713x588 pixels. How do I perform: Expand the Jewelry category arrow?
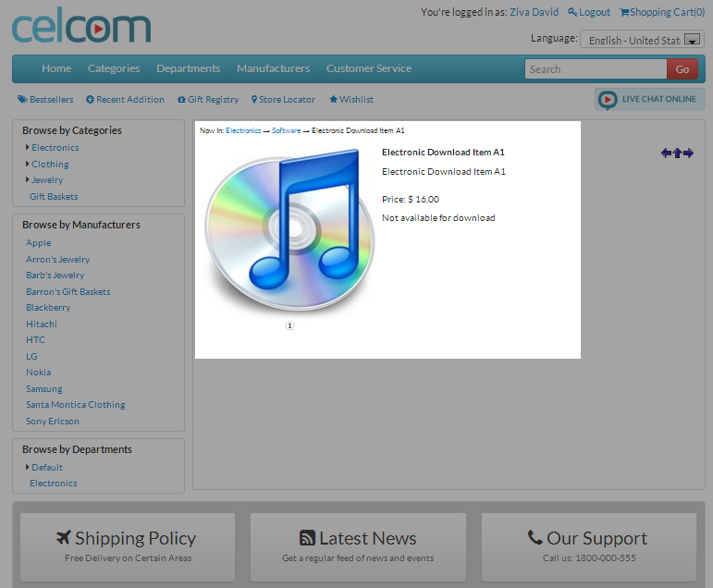(x=28, y=179)
